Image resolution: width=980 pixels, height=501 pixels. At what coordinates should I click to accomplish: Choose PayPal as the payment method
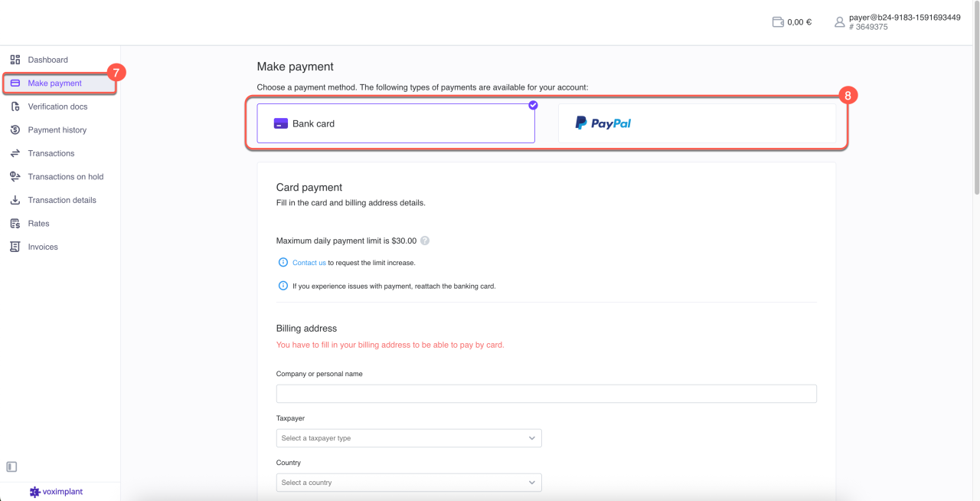click(697, 123)
